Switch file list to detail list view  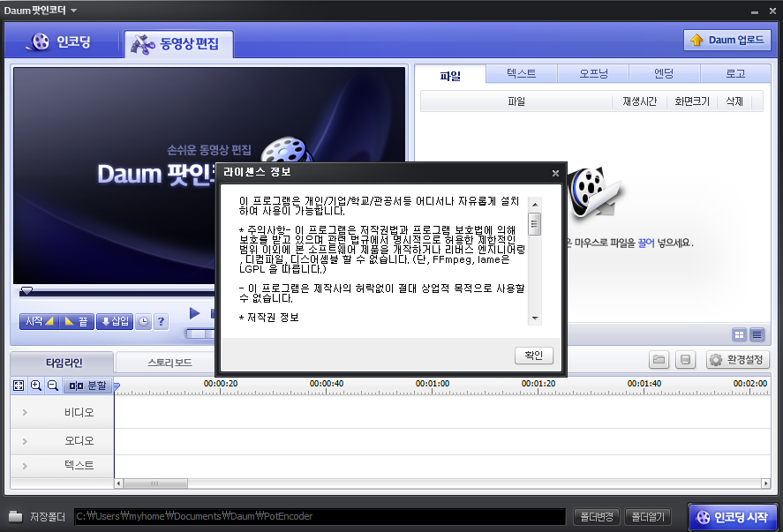757,335
